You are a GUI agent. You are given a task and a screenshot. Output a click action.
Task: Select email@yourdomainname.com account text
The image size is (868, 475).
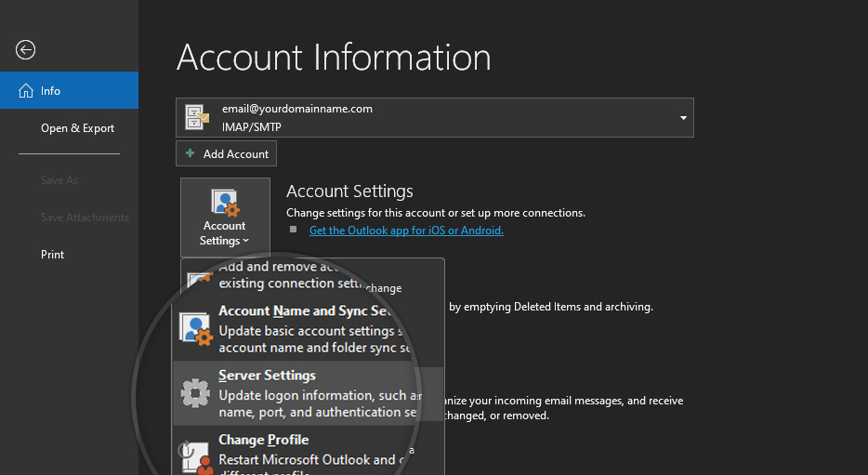297,109
